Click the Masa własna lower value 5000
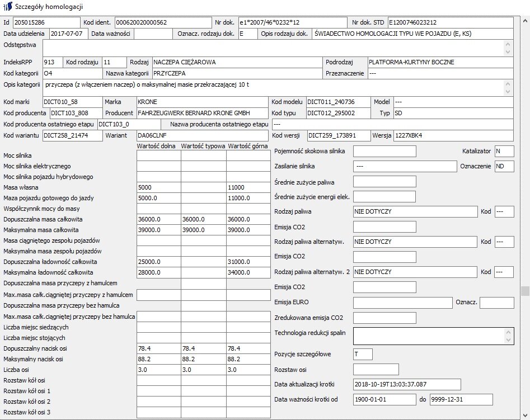 159,187
